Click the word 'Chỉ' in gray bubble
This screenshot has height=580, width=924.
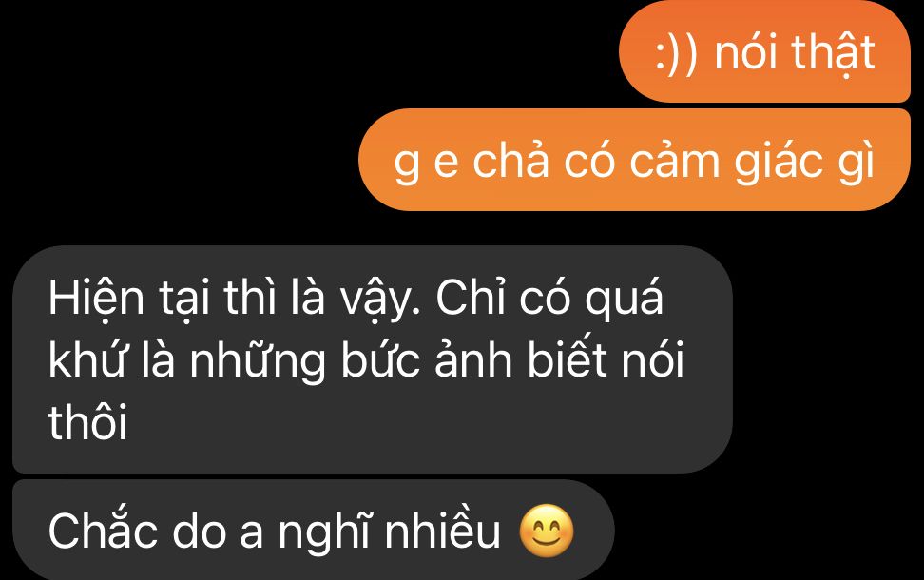click(x=471, y=297)
